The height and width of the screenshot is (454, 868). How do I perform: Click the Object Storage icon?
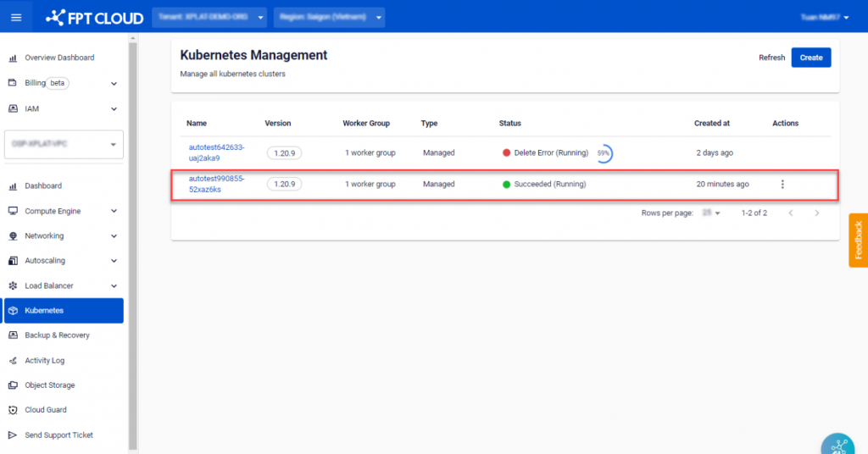pyautogui.click(x=13, y=385)
